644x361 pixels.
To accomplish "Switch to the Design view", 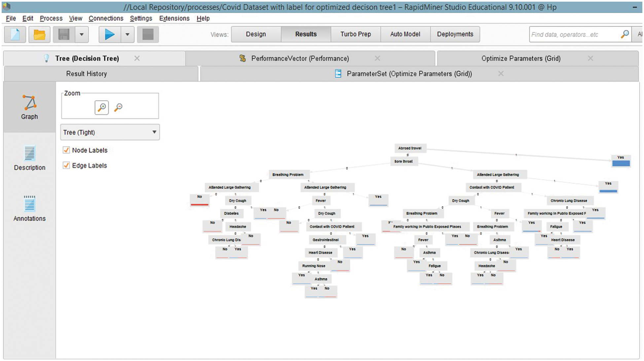I will tap(256, 34).
